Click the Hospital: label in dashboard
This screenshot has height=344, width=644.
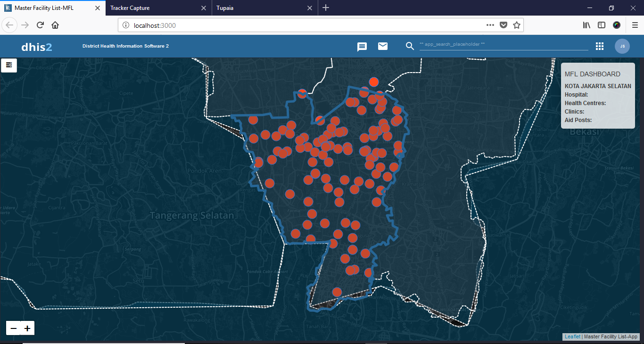click(x=576, y=95)
